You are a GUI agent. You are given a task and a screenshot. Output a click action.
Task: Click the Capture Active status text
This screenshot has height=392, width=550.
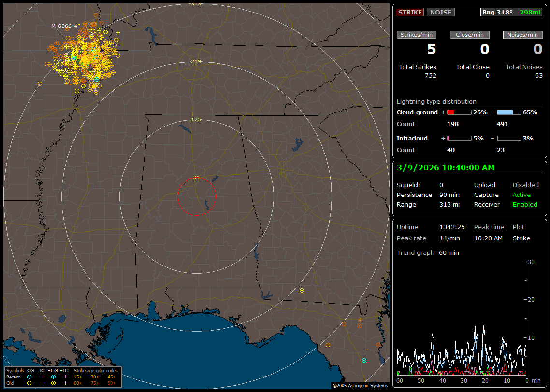pos(521,195)
